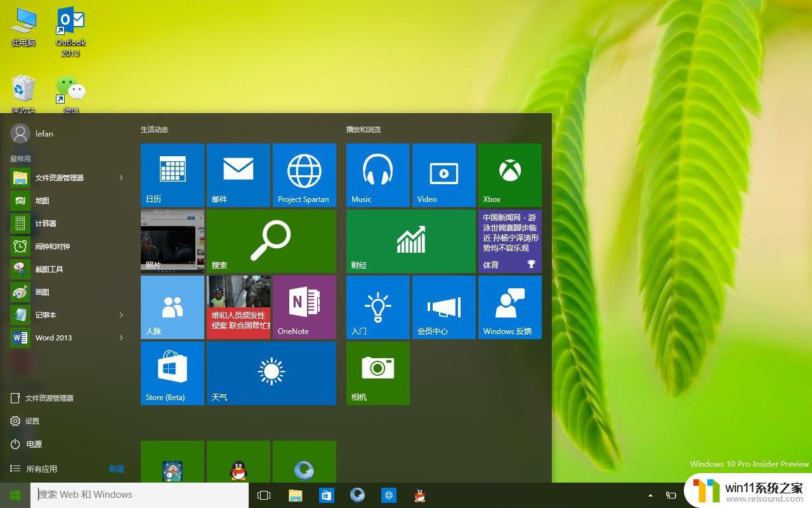Screen dimensions: 812x508
Task: Open the blue swirl browser on taskbar
Action: [357, 495]
